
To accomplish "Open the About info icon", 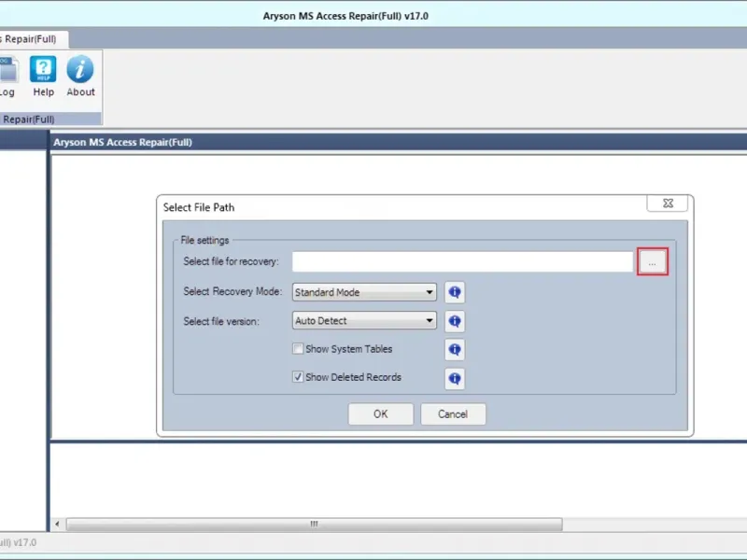I will [80, 76].
